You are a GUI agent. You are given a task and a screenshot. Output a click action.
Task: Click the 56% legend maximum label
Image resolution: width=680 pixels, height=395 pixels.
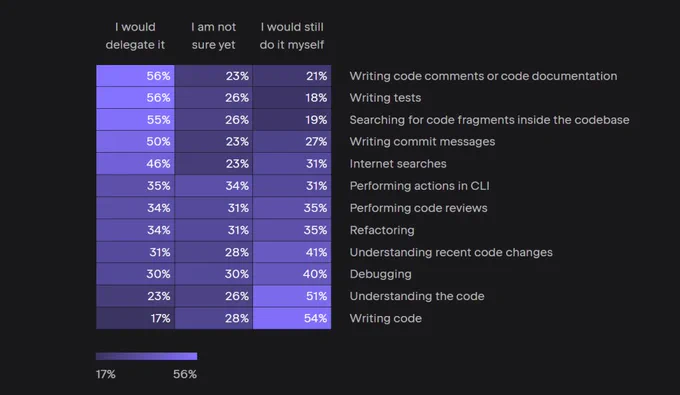pos(185,374)
